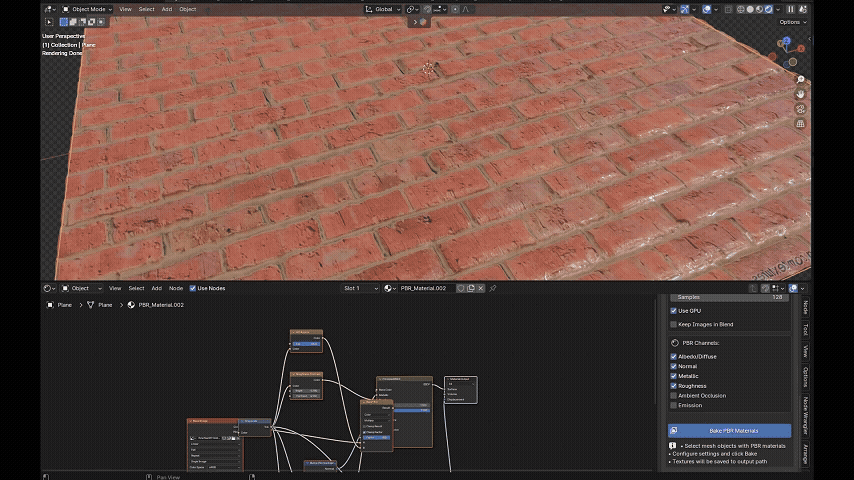Toggle orthographic perspective grid gizmo

(800, 124)
